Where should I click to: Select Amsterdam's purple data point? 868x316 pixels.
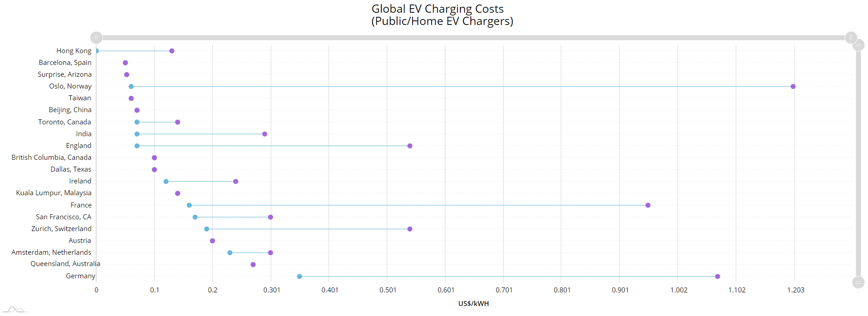click(x=271, y=252)
